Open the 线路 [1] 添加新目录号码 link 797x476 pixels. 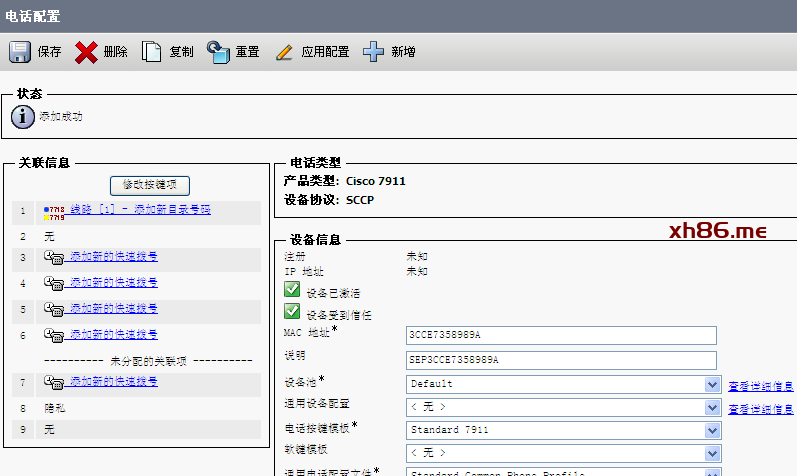click(140, 210)
